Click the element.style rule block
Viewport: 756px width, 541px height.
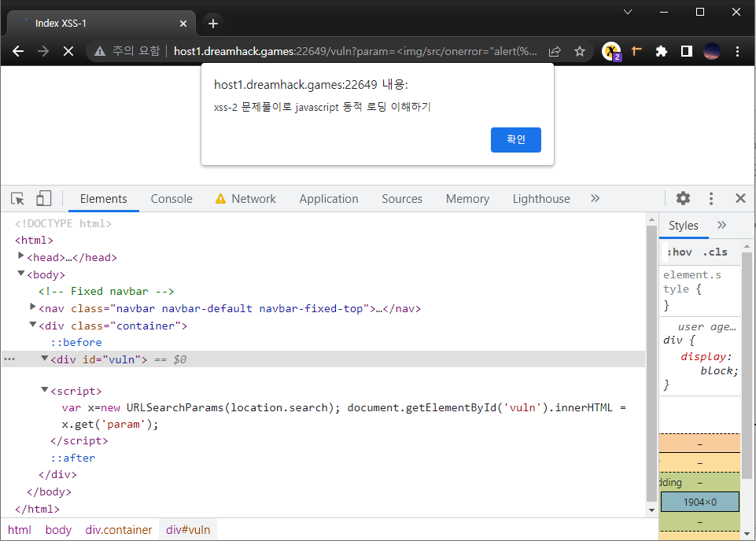[x=699, y=290]
